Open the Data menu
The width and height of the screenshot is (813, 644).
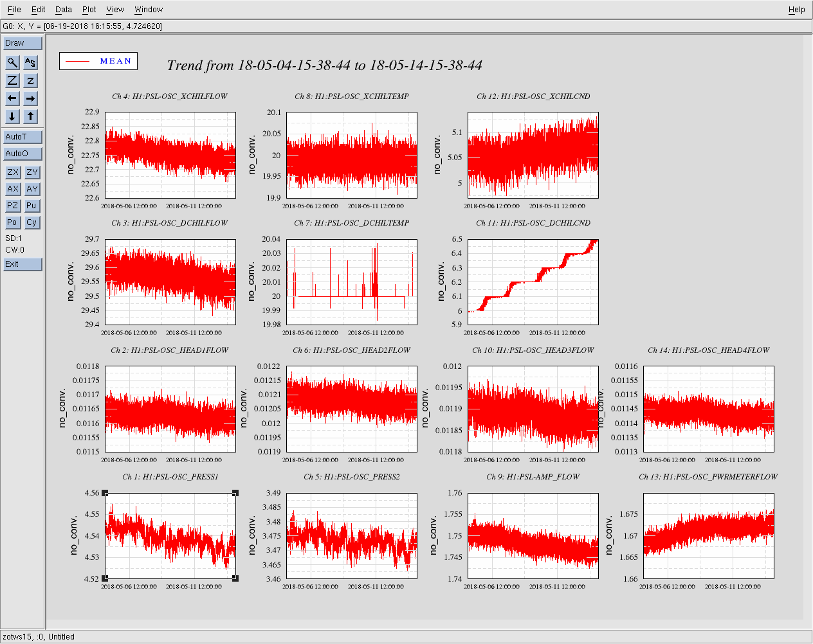click(63, 10)
